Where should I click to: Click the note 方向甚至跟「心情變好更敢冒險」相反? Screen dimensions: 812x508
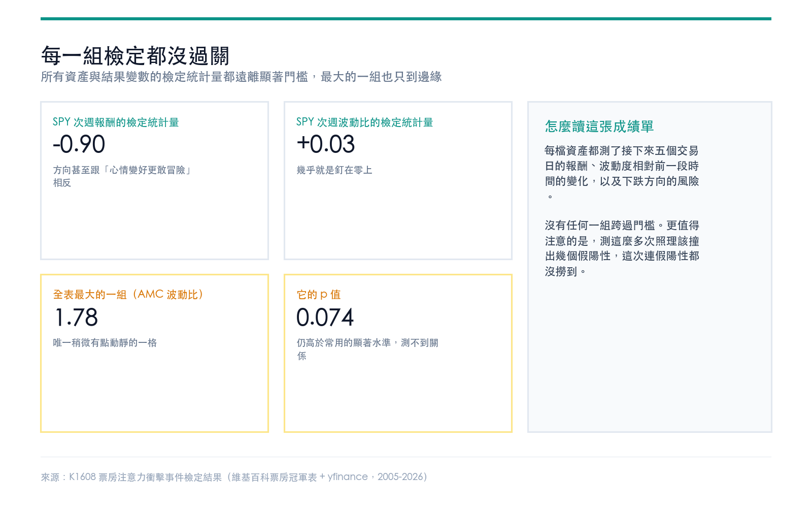(x=123, y=176)
